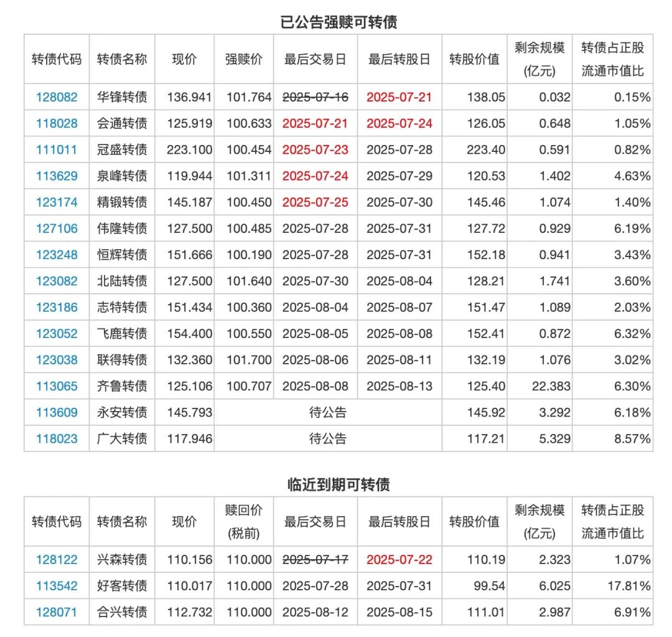Click the 转债代码 column header
The height and width of the screenshot is (637, 672).
(57, 59)
